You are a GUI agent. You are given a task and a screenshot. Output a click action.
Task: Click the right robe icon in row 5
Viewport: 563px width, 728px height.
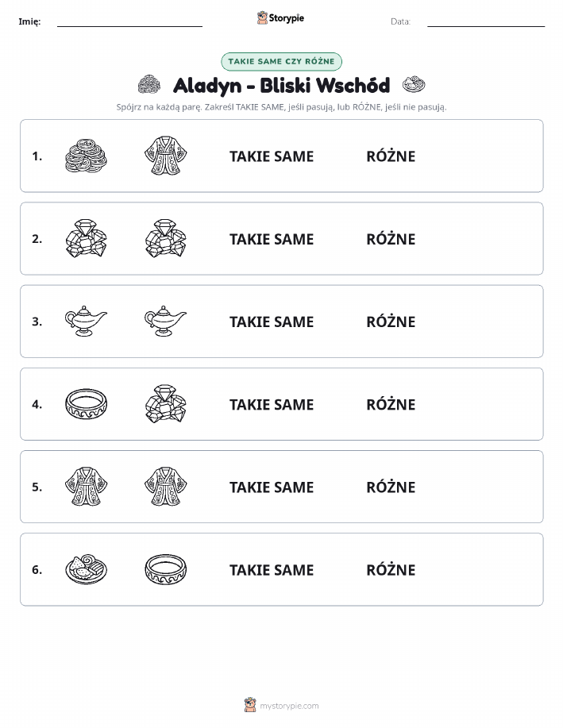(x=166, y=486)
